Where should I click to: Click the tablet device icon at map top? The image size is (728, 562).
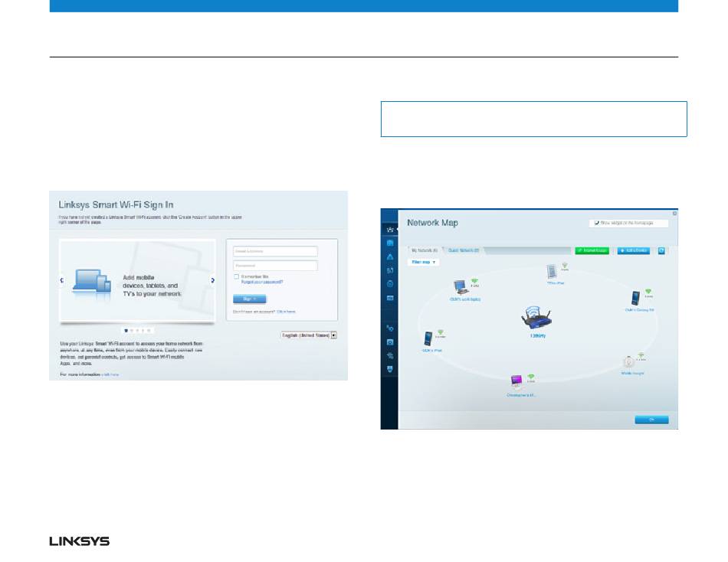(x=551, y=272)
